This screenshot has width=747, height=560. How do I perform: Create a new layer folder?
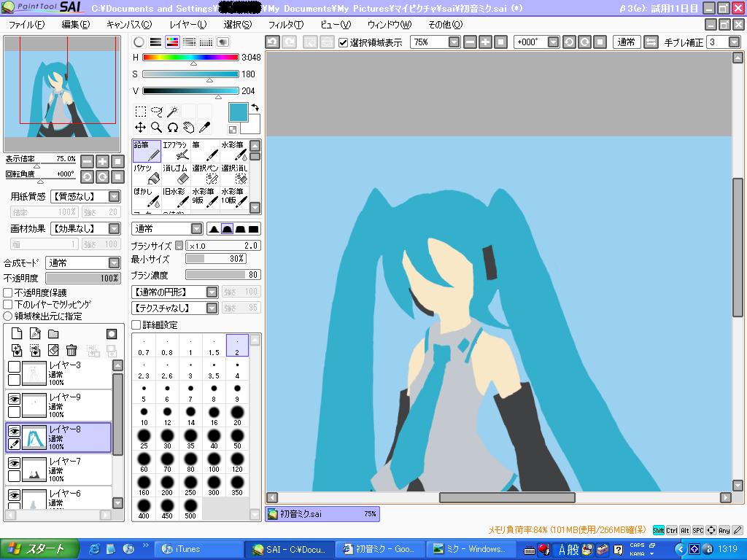(53, 334)
